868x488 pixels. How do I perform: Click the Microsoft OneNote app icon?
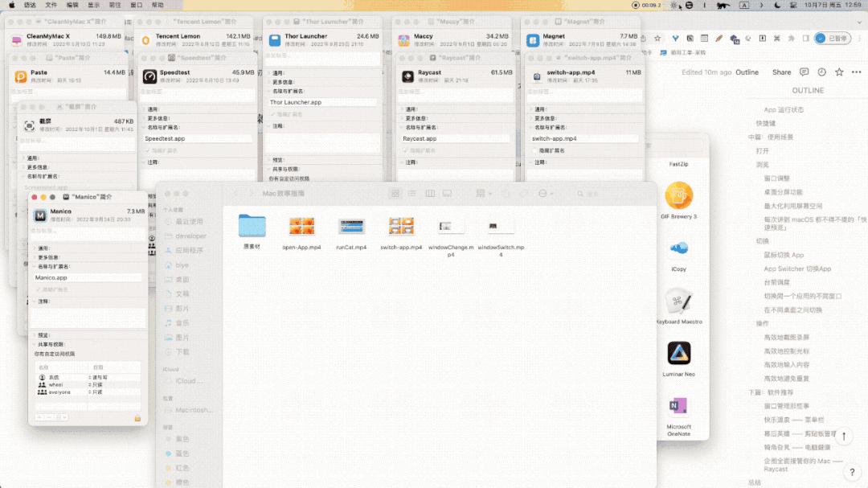678,406
